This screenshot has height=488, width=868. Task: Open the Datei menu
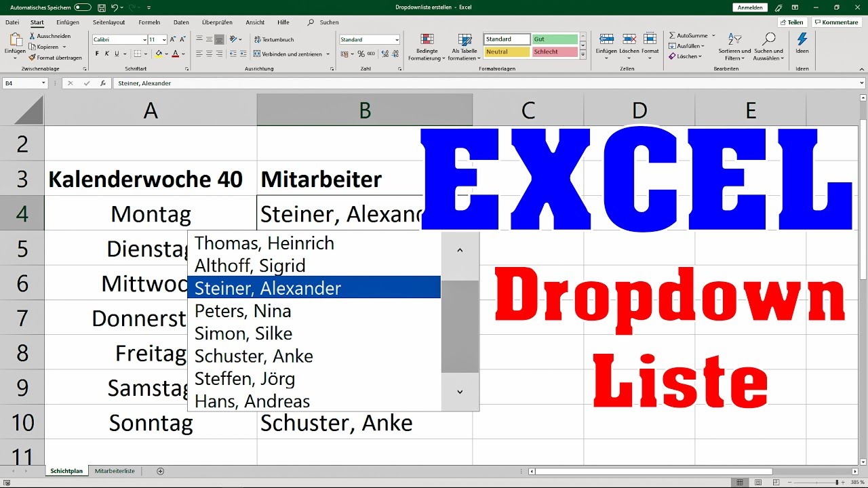tap(12, 22)
